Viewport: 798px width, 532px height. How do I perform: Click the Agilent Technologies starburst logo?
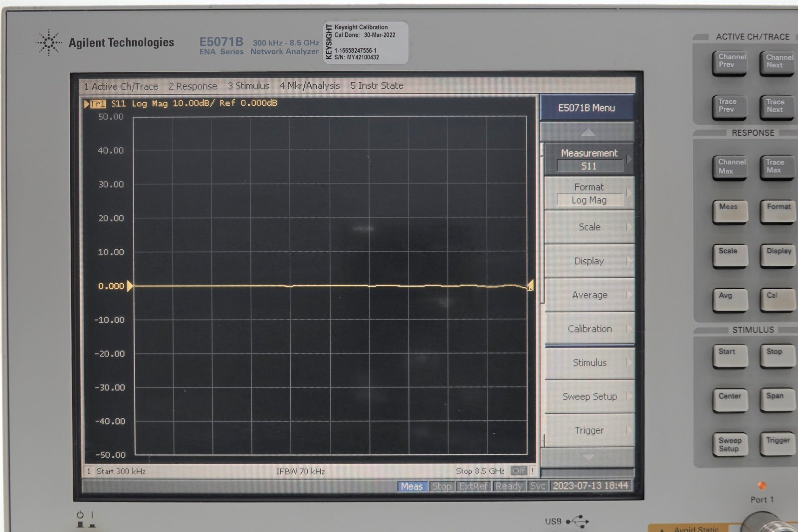(49, 42)
